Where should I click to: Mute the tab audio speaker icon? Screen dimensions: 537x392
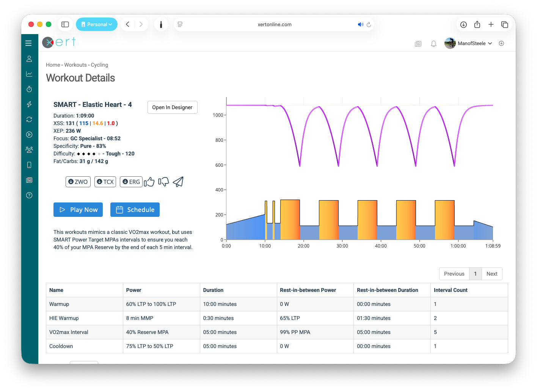[360, 24]
